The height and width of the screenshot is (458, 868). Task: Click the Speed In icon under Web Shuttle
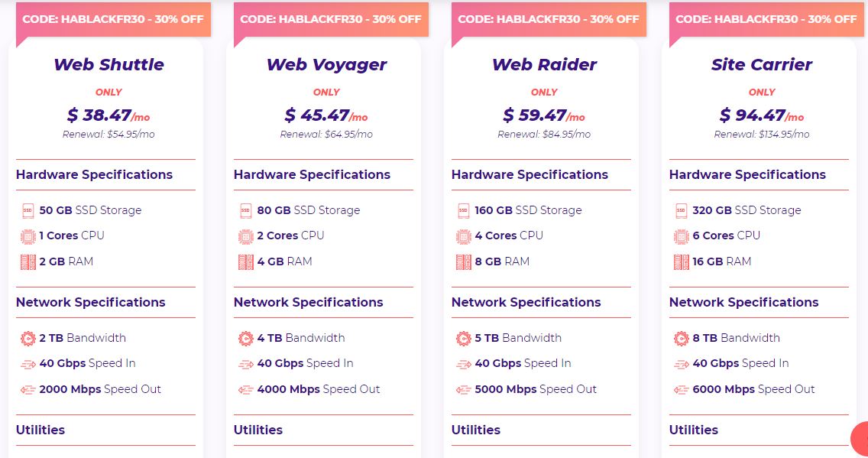(28, 364)
